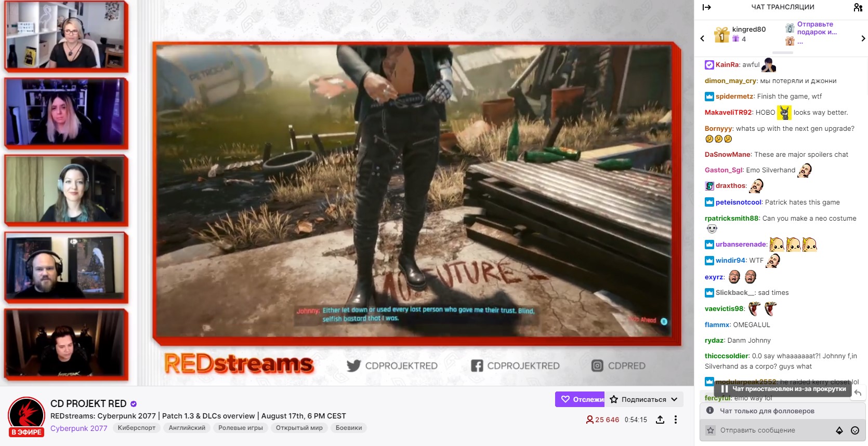
Task: Click spidermetz's chat badge
Action: 709,97
